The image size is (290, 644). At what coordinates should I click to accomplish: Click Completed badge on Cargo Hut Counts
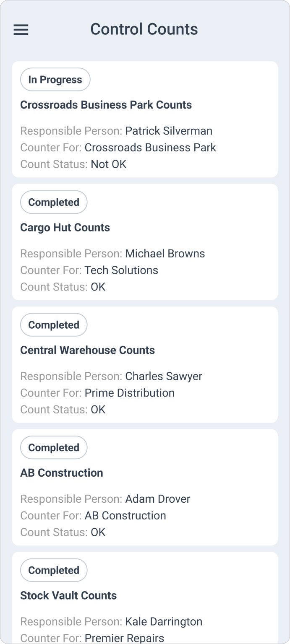point(54,202)
